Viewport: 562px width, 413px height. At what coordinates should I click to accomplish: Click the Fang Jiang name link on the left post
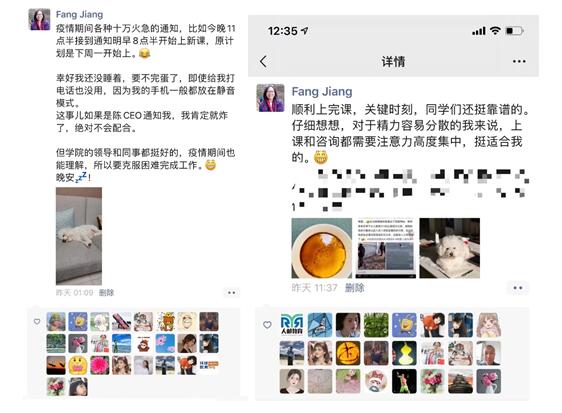(79, 14)
